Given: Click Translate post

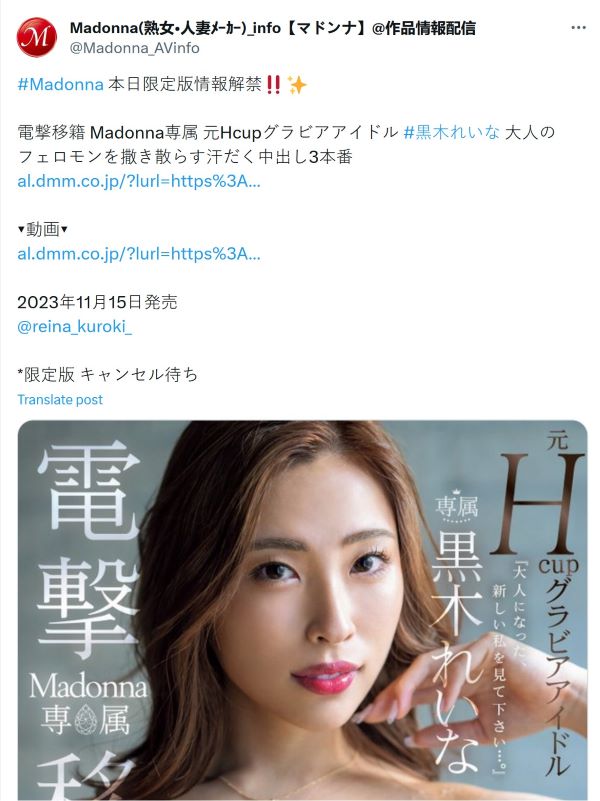Looking at the screenshot, I should tap(60, 399).
